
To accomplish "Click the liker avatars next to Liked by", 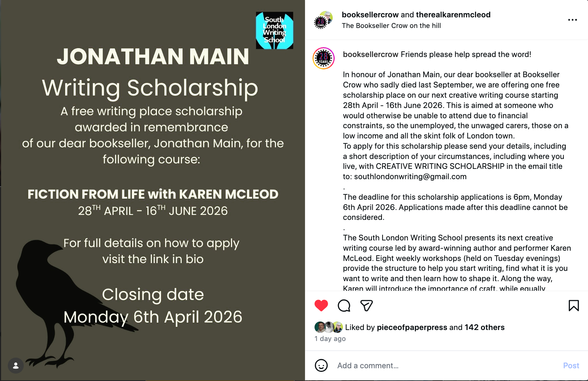I will pyautogui.click(x=328, y=327).
